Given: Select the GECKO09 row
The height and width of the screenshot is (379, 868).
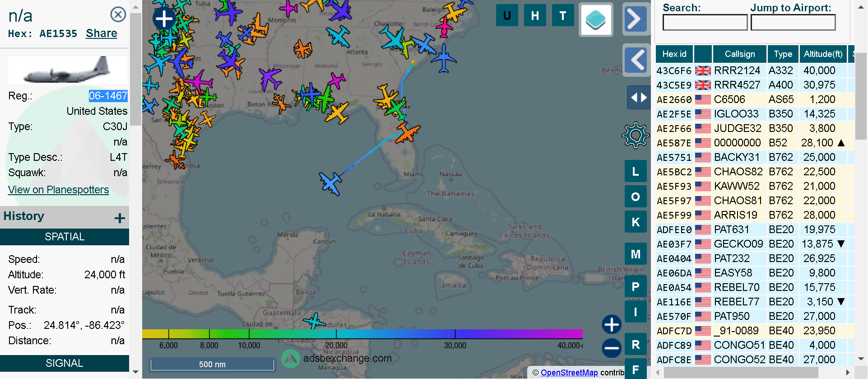Looking at the screenshot, I should pos(755,244).
